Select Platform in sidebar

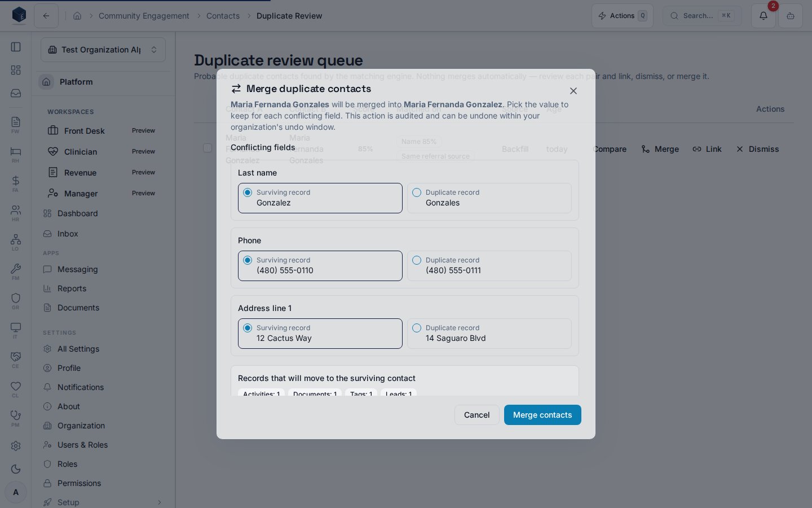pyautogui.click(x=103, y=82)
